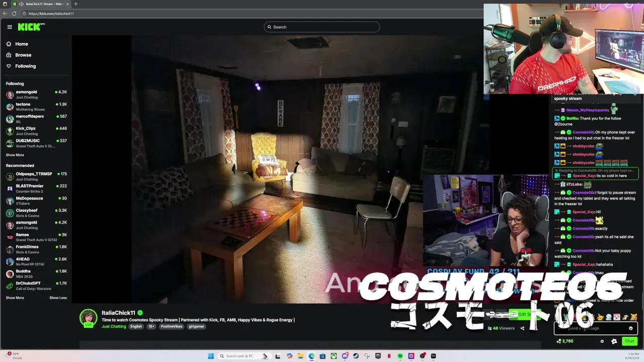Click ItaliaChick11 streamer avatar

pyautogui.click(x=88, y=318)
